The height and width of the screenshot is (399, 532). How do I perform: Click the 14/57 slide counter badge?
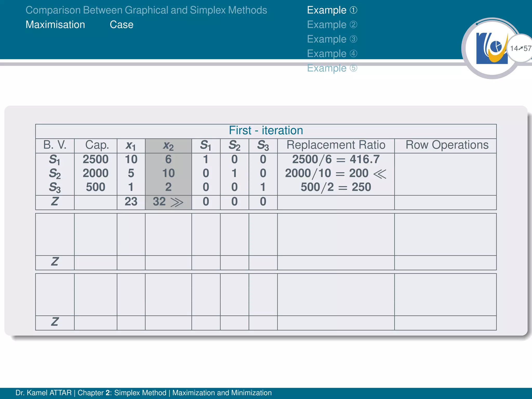point(520,48)
